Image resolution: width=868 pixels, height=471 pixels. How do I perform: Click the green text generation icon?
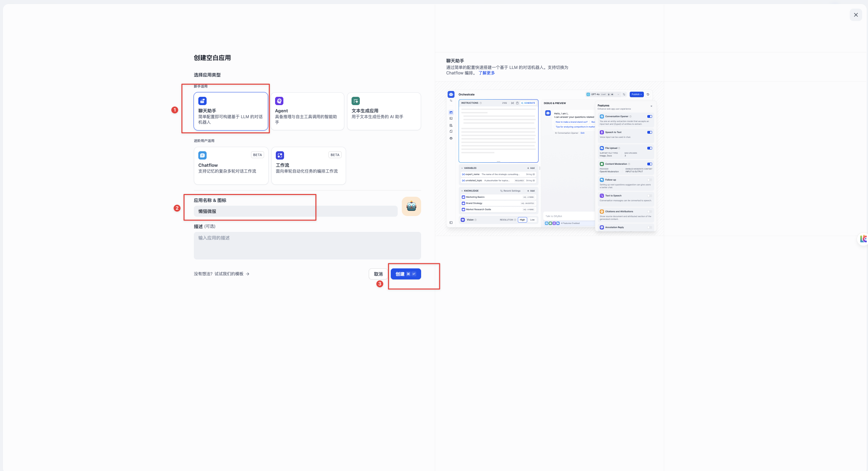coord(356,101)
